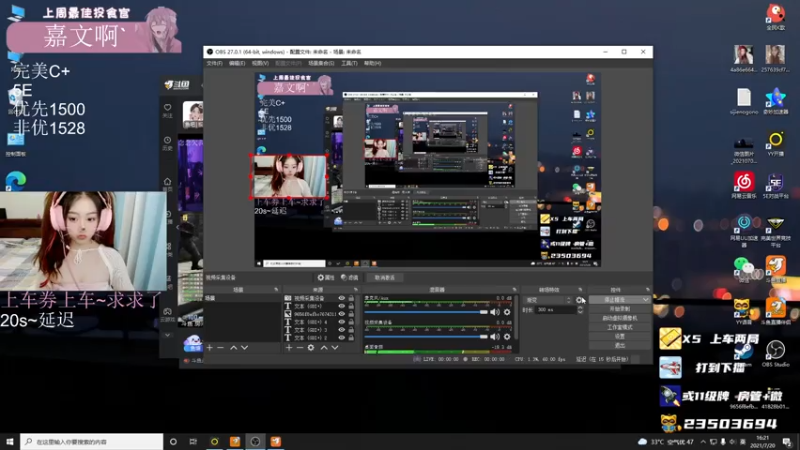
Task: Move the selected source down in Sources list
Action: coord(335,347)
